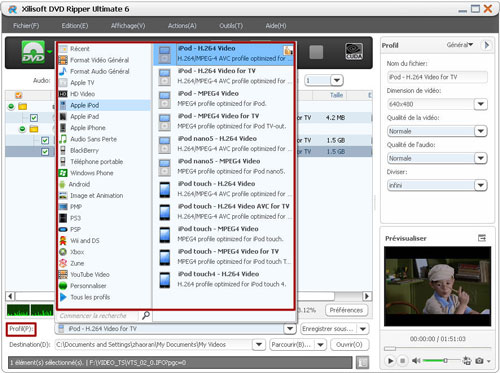Click the Parcourir(B) button
Image resolution: width=500 pixels, height=373 pixels.
[x=291, y=345]
